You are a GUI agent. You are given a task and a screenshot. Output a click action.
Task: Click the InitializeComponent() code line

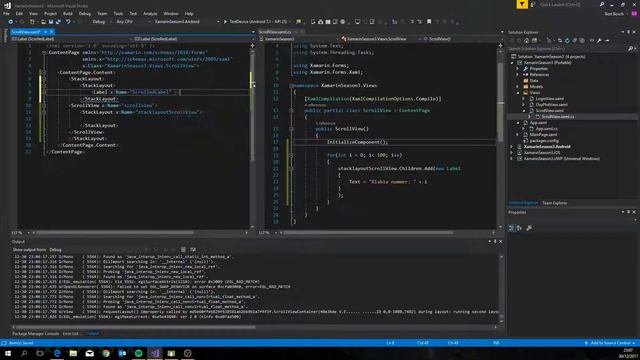pos(357,142)
